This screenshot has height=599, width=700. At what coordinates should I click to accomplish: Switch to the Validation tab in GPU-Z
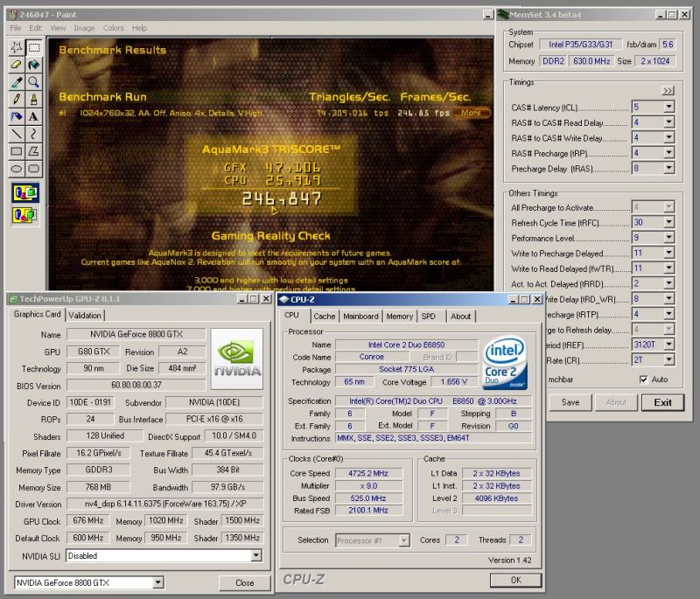click(x=85, y=316)
